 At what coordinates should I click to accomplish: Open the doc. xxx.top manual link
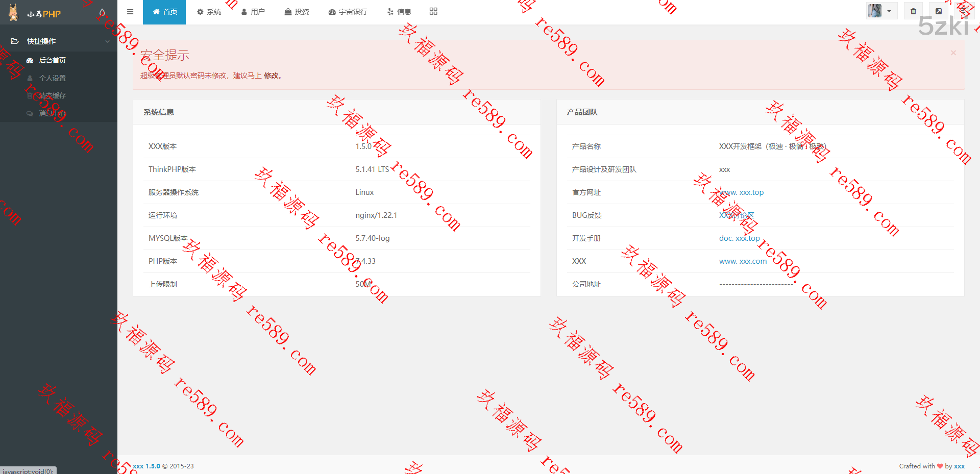(739, 238)
